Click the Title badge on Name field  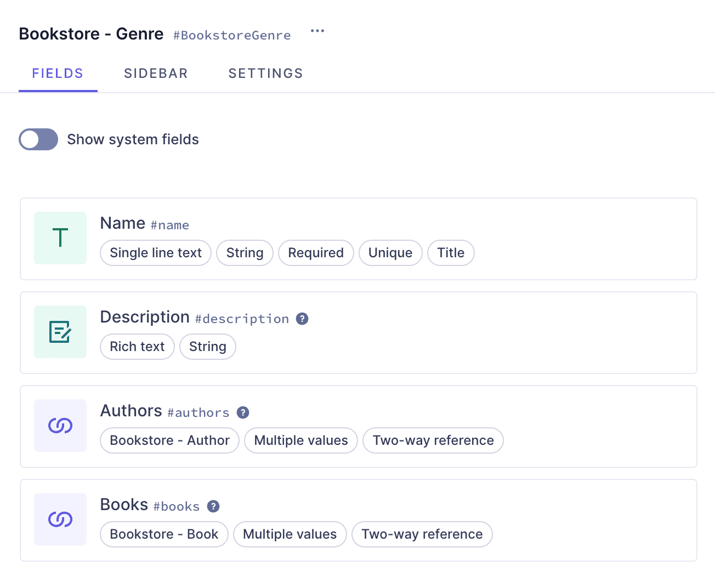pos(451,253)
